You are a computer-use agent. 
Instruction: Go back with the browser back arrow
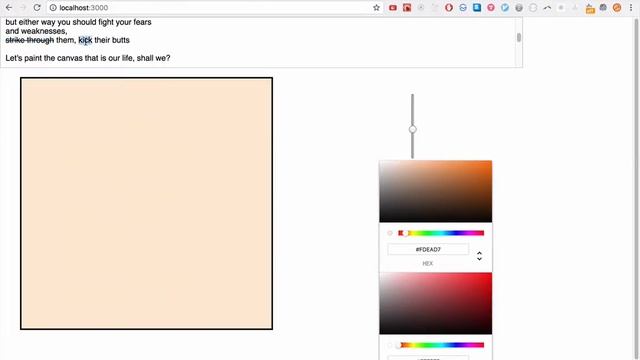9,8
